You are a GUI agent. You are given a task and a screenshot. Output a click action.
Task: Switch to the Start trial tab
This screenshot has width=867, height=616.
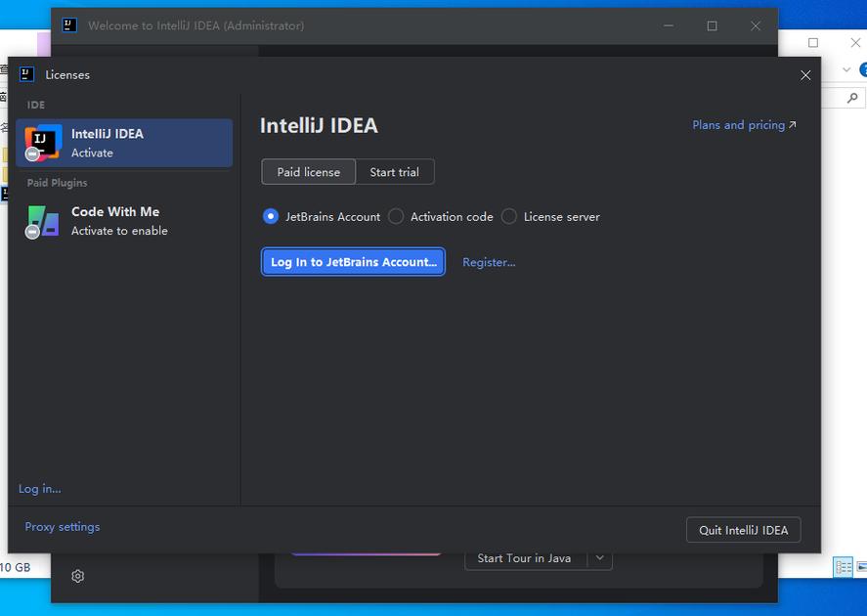[x=395, y=172]
